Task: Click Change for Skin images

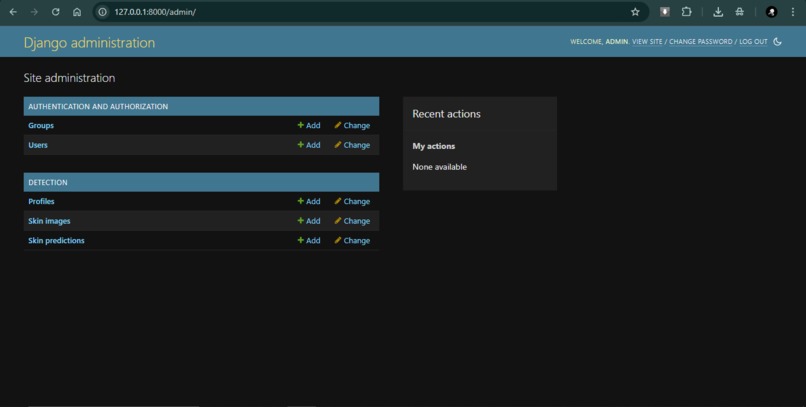Action: [x=352, y=221]
